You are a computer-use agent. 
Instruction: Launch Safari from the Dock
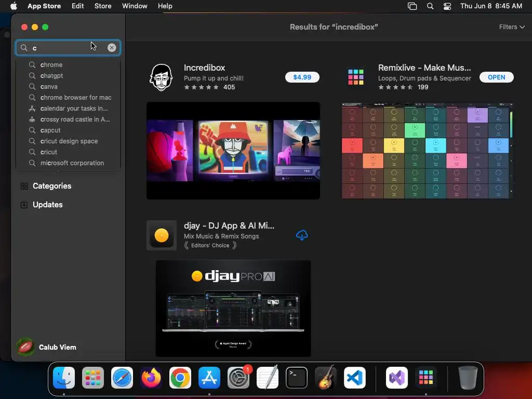click(x=122, y=377)
